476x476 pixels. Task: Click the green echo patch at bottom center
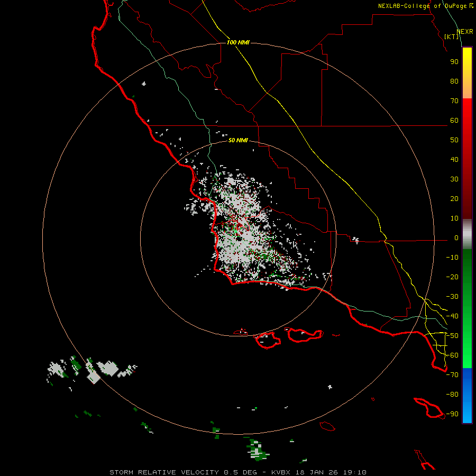coord(258,450)
